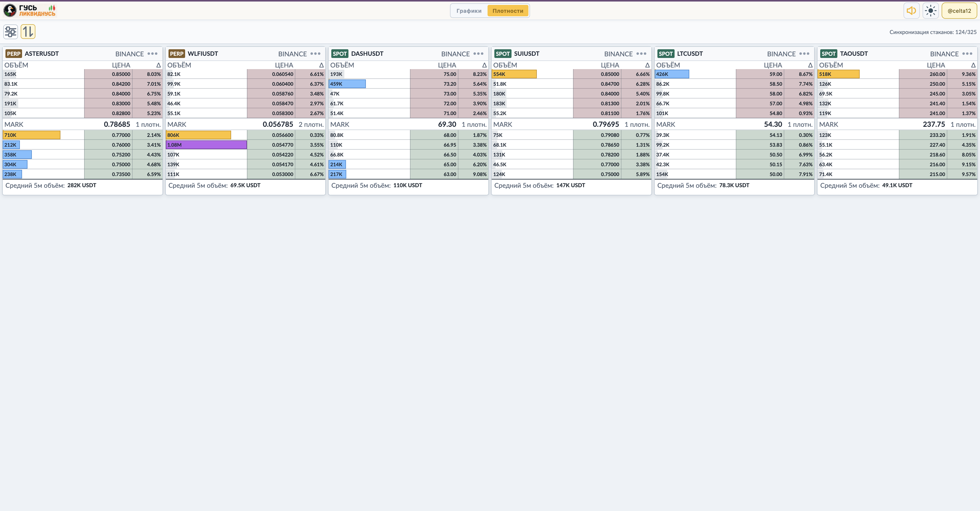980x511 pixels.
Task: Click the 459K blue volume bar in DASHUSDT
Action: 347,84
